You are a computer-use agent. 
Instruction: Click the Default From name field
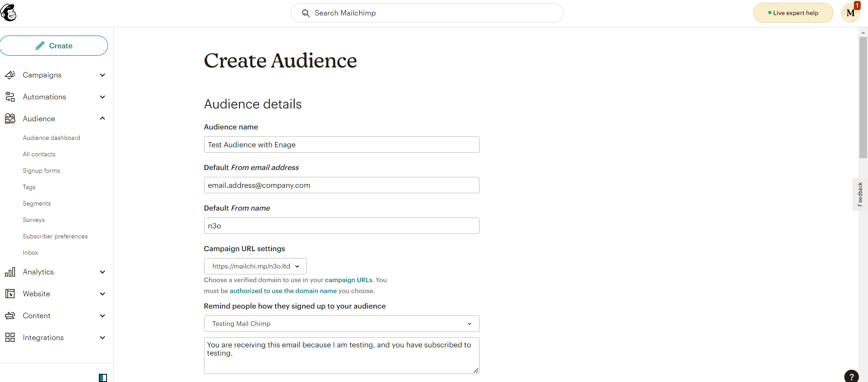[342, 226]
